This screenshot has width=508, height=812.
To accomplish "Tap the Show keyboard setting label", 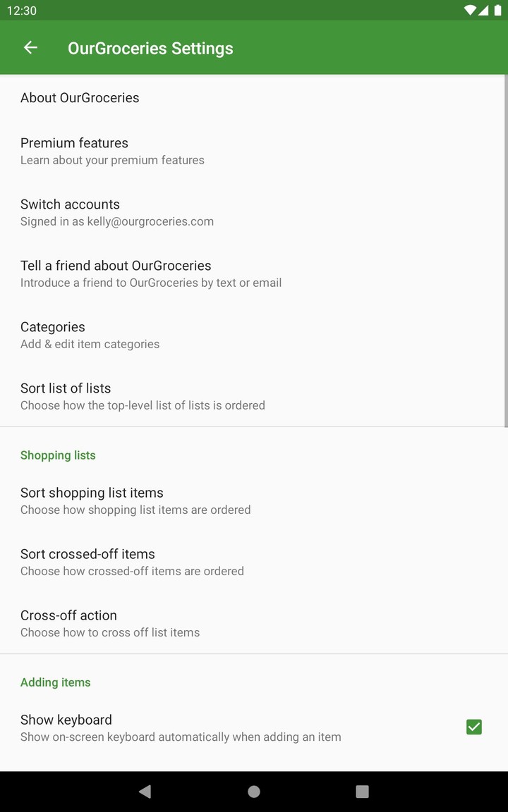I will tap(66, 720).
